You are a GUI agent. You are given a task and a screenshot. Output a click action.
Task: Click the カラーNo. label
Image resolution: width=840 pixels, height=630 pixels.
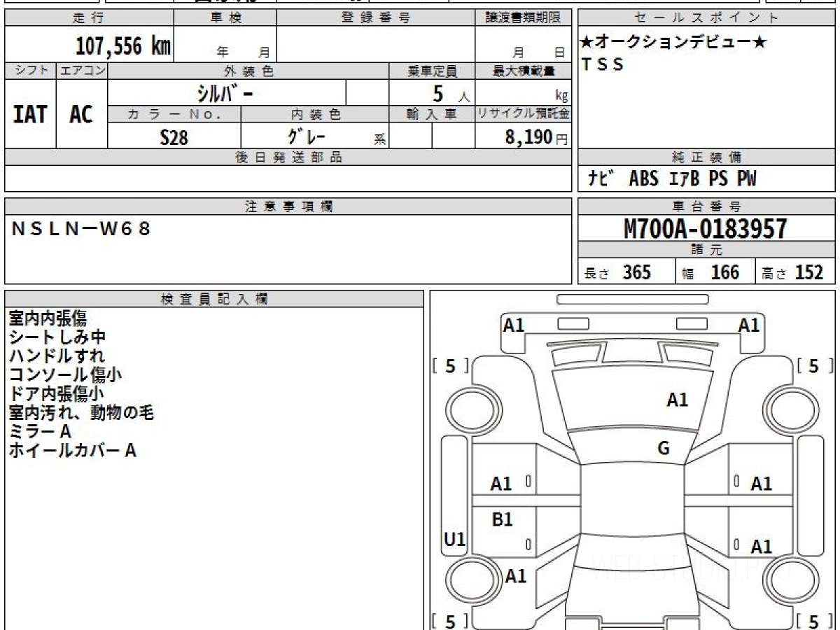[x=174, y=114]
